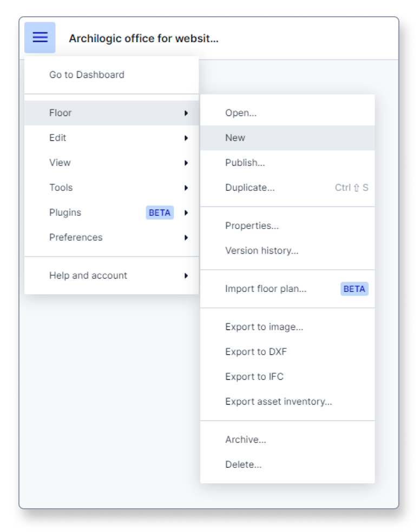Expand the Tools submenu arrow
The height and width of the screenshot is (532, 420).
point(186,188)
